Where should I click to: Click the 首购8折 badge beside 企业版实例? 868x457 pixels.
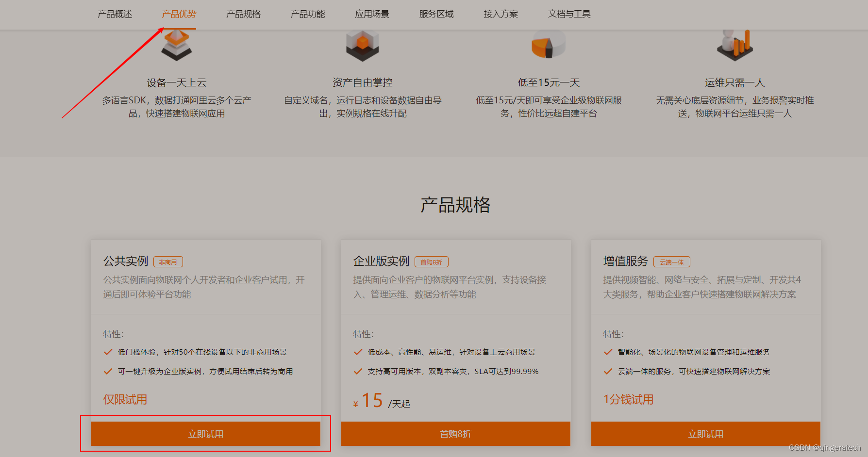431,262
